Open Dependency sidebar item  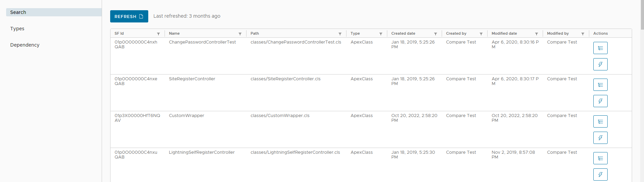(25, 45)
